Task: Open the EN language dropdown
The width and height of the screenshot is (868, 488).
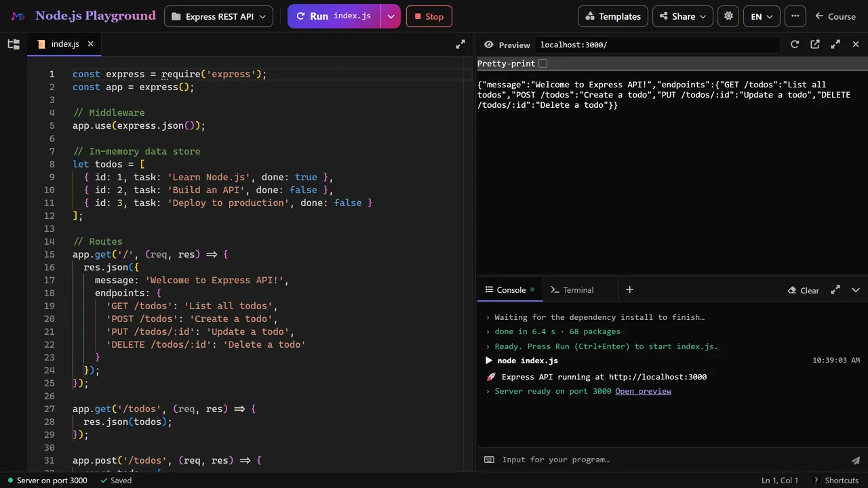Action: [x=762, y=16]
